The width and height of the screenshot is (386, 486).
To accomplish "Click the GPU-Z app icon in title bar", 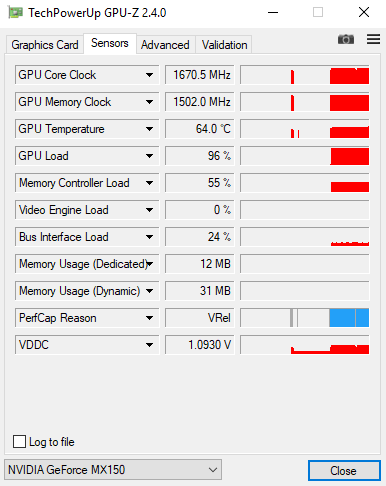I will [15, 13].
